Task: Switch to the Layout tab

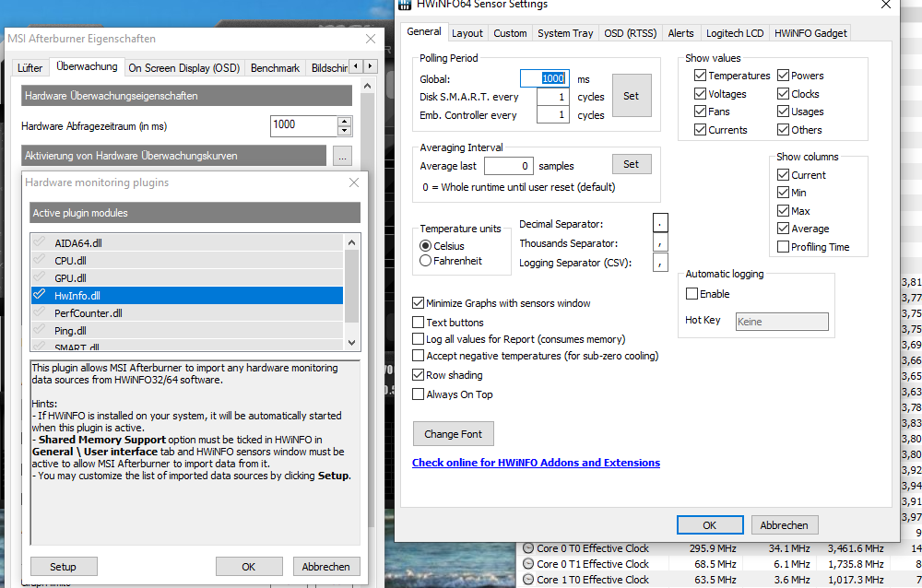Action: (467, 33)
